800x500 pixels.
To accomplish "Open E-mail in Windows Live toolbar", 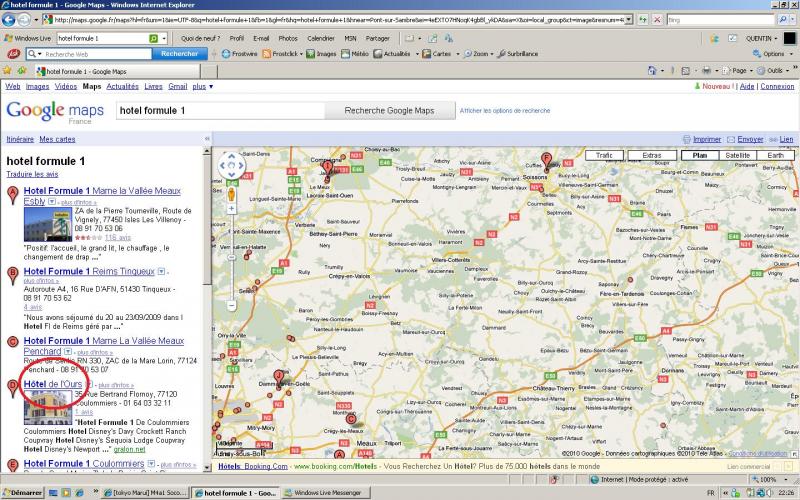I will [x=261, y=38].
